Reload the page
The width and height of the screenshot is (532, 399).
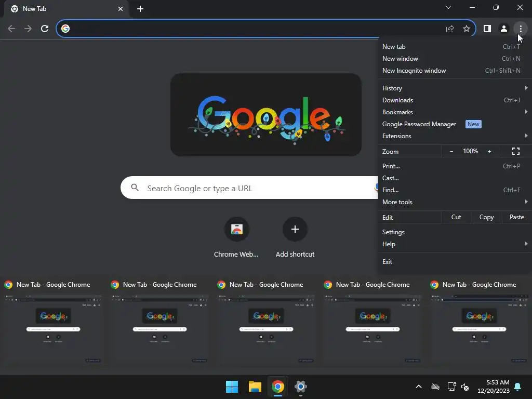45,29
